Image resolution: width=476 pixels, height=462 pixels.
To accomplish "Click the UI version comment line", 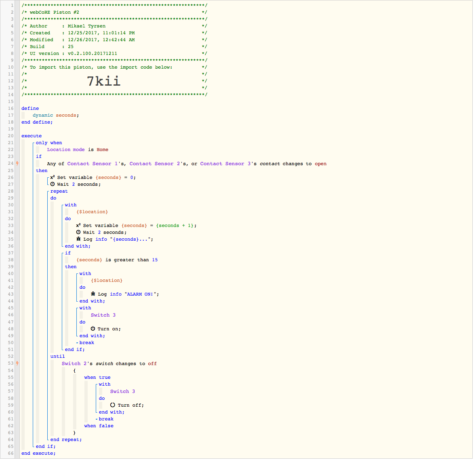I will (x=114, y=53).
